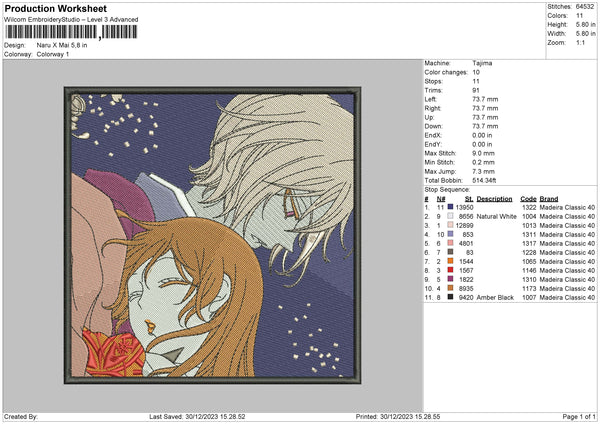600x424 pixels.
Task: Click the St. column header
Action: pos(469,199)
